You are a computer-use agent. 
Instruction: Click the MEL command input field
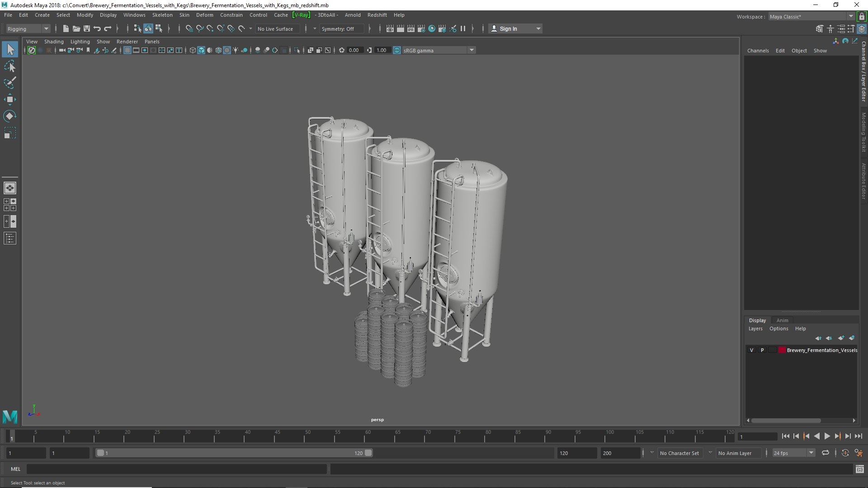pos(177,469)
